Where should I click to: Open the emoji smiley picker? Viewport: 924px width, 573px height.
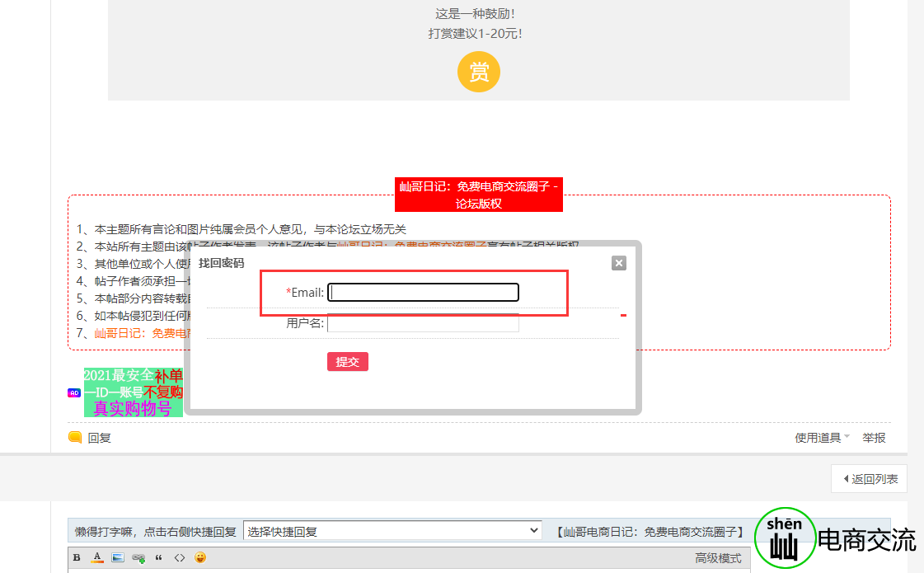199,558
